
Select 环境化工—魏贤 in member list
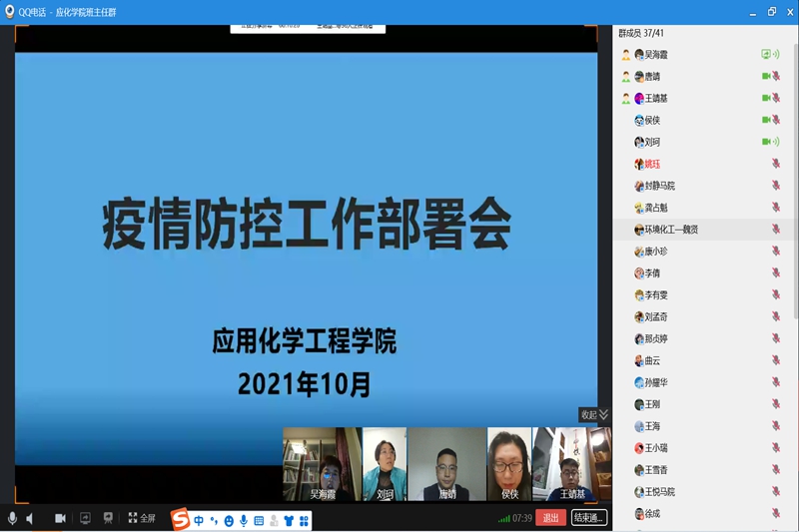click(670, 230)
